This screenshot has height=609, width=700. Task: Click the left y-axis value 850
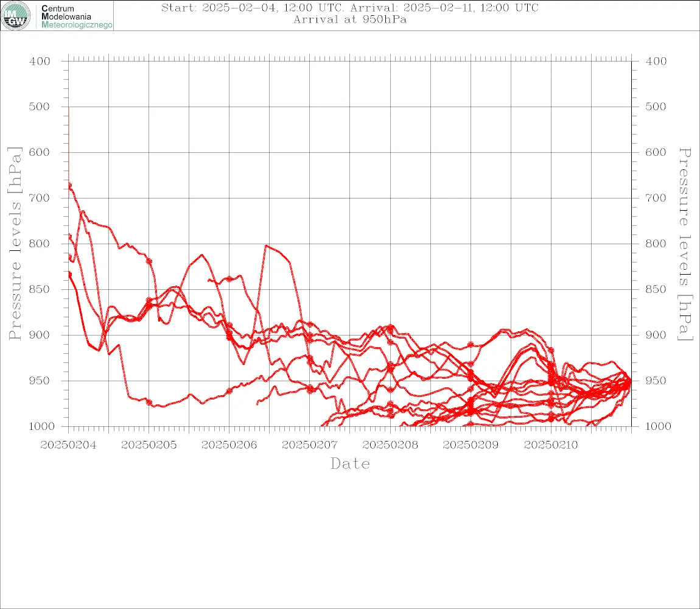point(40,289)
